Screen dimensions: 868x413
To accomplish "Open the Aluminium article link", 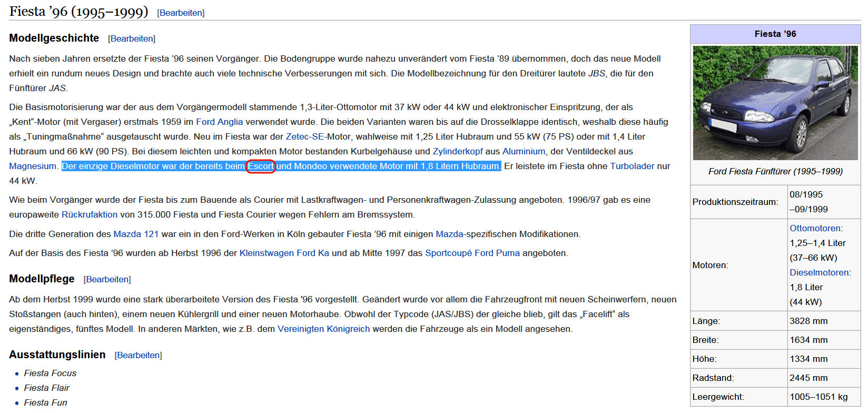I will click(x=524, y=152).
